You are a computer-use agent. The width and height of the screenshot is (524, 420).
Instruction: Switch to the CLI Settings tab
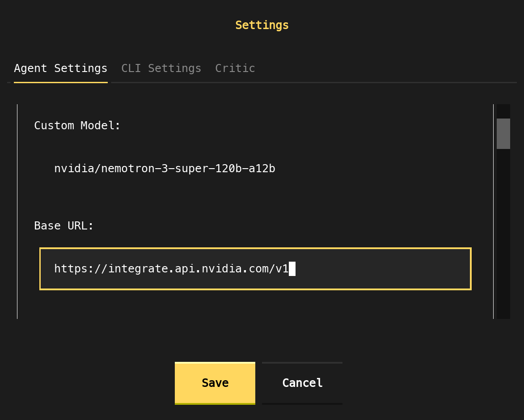coord(161,68)
